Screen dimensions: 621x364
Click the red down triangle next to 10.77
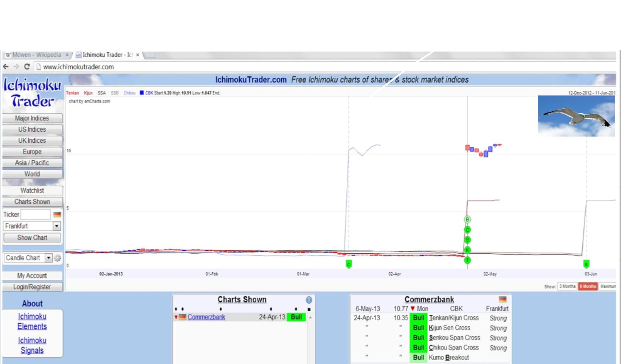tap(412, 309)
